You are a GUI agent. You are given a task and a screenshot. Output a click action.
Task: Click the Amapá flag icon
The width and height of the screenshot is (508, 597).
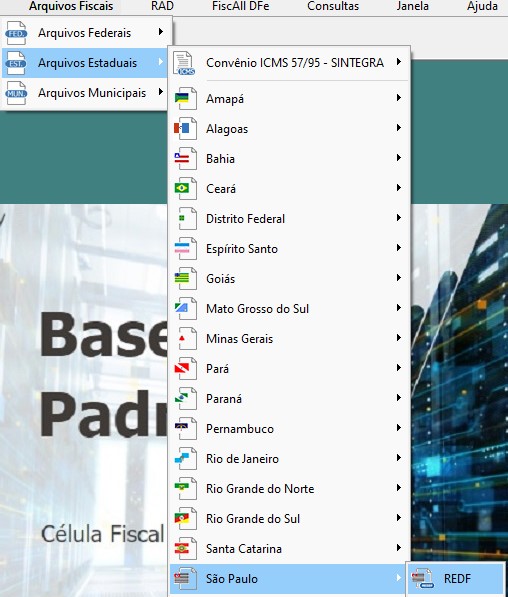point(185,99)
